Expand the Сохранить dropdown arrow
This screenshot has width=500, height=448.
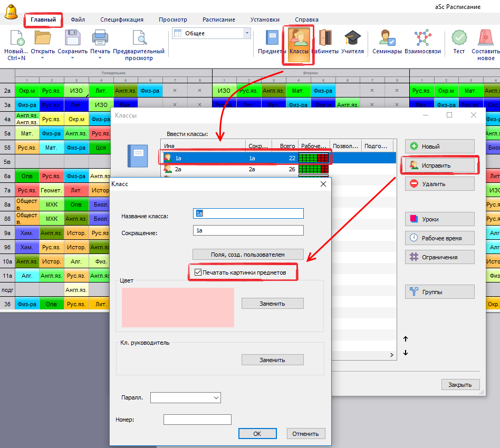tap(73, 58)
